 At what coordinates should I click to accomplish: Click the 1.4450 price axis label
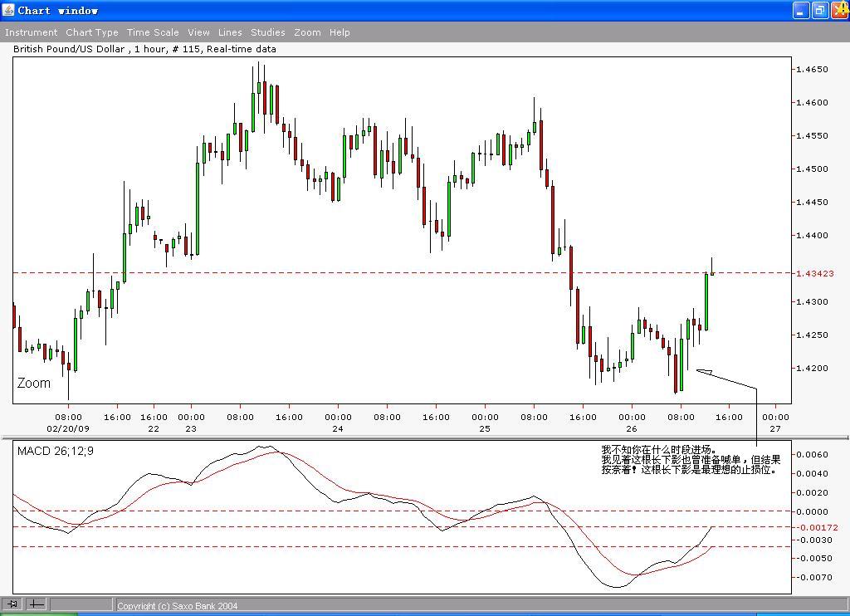812,202
